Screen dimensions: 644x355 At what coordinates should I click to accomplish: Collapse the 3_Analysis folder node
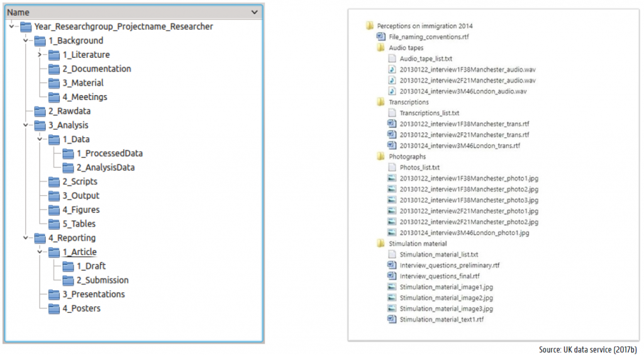25,125
